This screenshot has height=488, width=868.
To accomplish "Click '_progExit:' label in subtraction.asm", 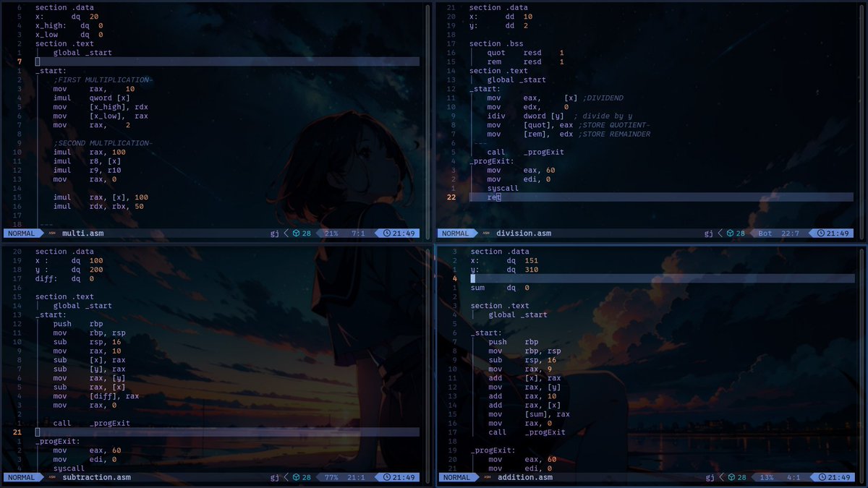I will (57, 441).
